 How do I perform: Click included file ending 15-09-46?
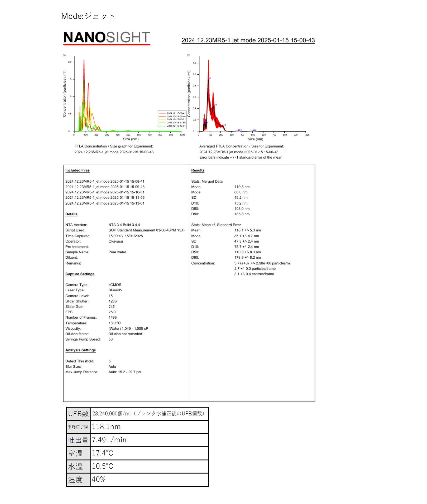[105, 187]
